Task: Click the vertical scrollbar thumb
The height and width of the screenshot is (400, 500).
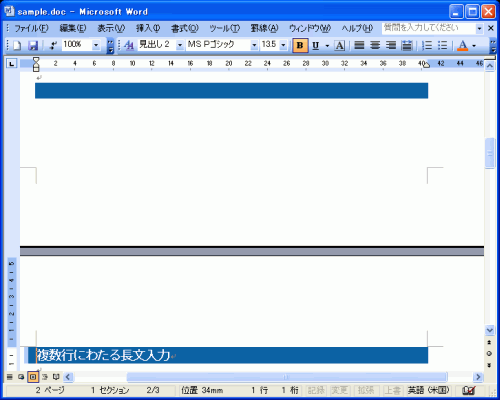Action: [x=490, y=153]
